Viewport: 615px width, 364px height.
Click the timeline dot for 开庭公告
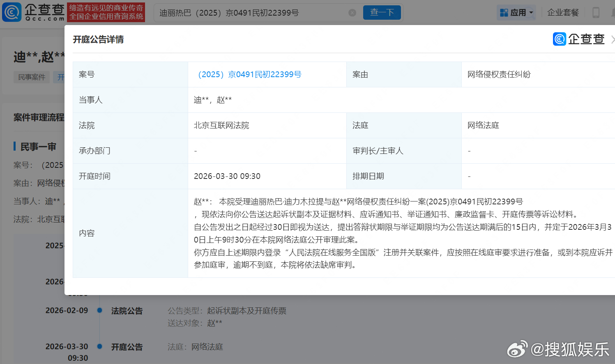(x=99, y=347)
